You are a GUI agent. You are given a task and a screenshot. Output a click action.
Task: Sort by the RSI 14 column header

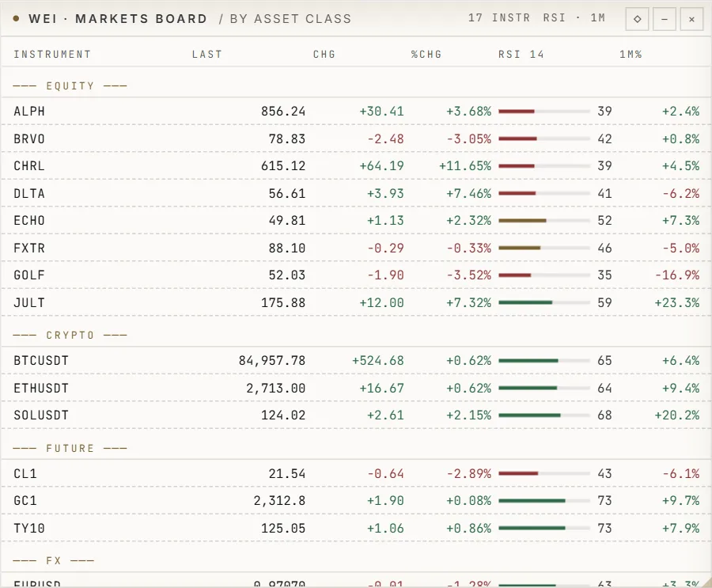tap(521, 55)
